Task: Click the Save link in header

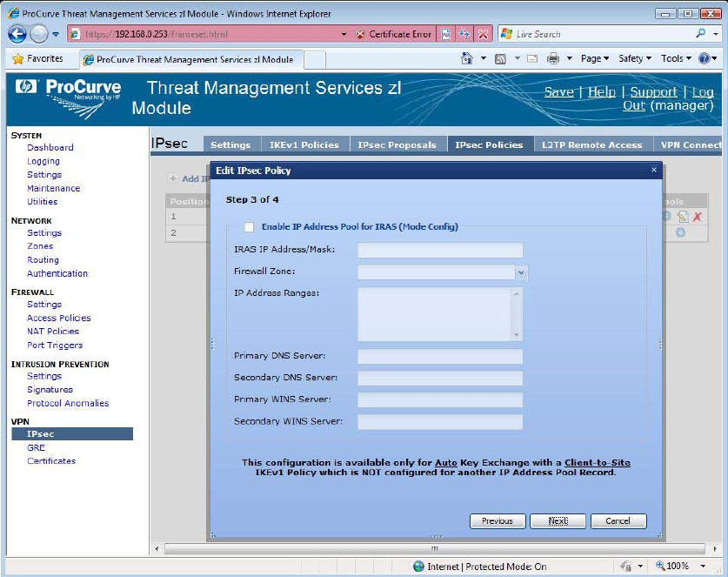Action: click(x=559, y=92)
